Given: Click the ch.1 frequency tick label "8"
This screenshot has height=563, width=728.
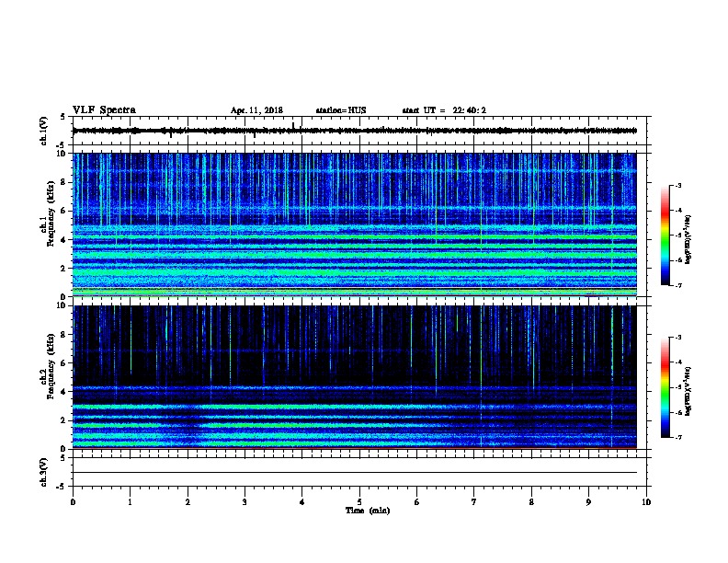Looking at the screenshot, I should click(63, 182).
